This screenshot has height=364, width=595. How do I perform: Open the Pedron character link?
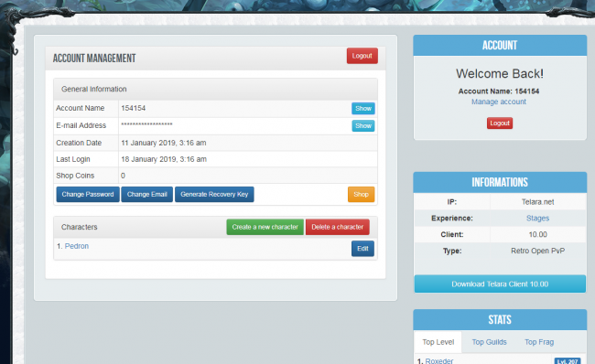[x=77, y=246]
